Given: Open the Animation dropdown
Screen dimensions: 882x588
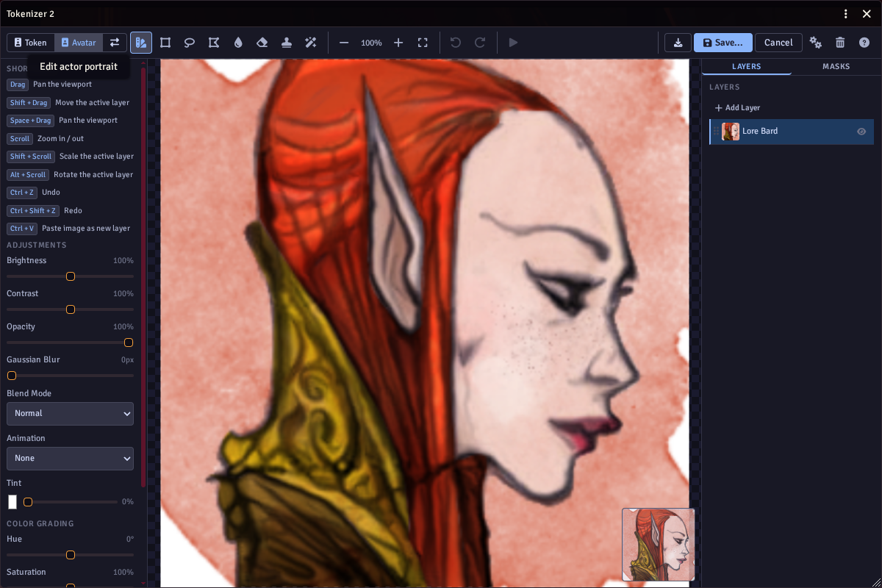Looking at the screenshot, I should (70, 459).
